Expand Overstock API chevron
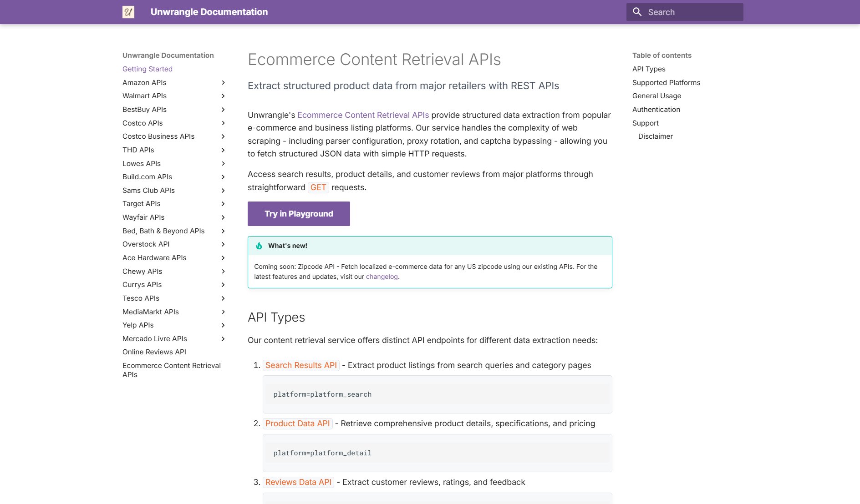Viewport: 860px width, 504px height. click(x=223, y=244)
